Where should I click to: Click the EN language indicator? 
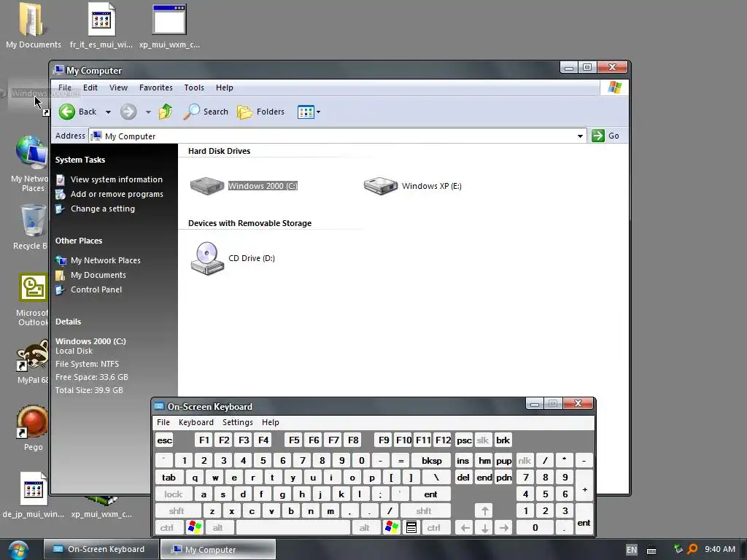tap(632, 550)
